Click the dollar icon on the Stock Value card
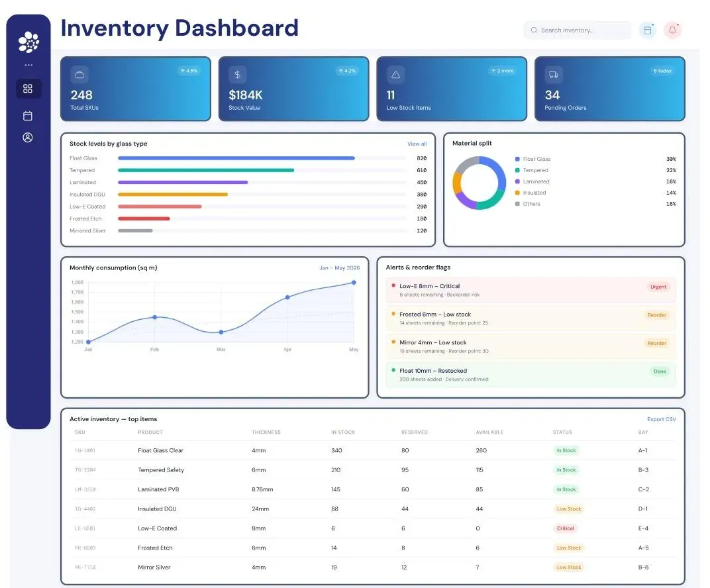The height and width of the screenshot is (588, 710). click(x=238, y=75)
